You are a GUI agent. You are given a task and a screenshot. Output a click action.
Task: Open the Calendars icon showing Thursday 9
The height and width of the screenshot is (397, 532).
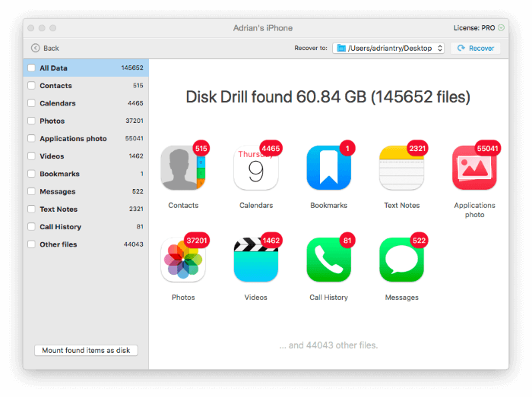(x=256, y=167)
